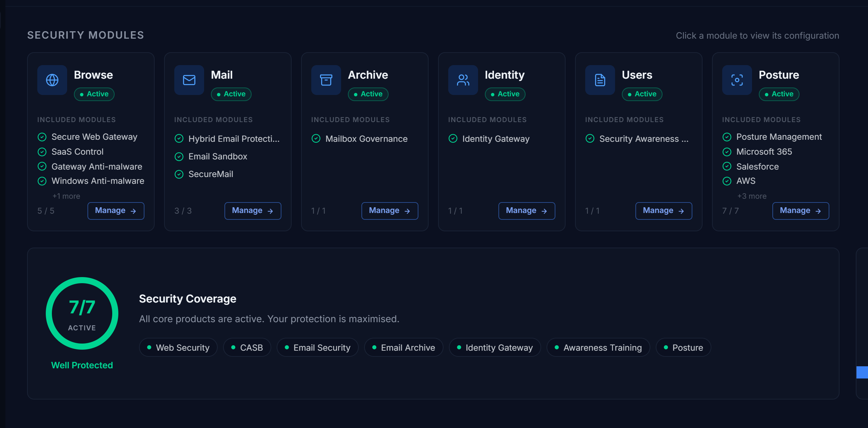The height and width of the screenshot is (428, 868).
Task: Click check icon beside Identity Gateway
Action: (453, 139)
